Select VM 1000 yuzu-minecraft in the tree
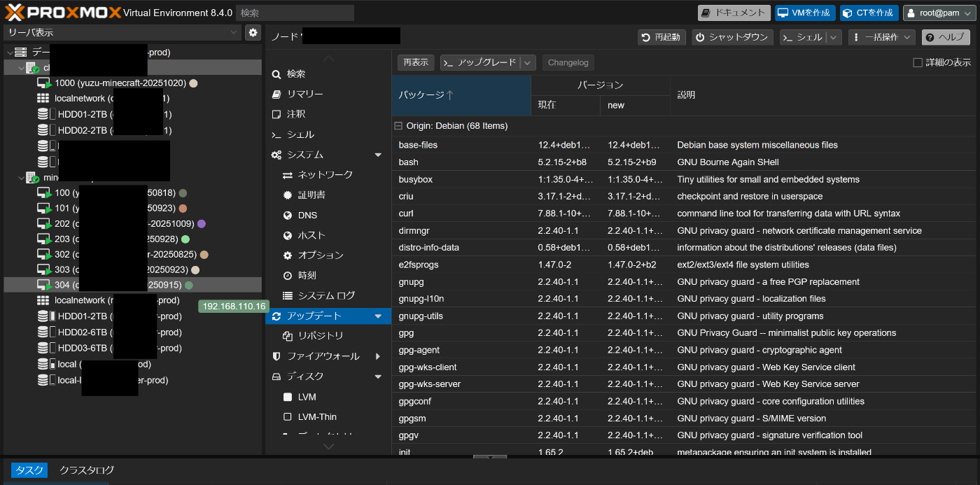The height and width of the screenshot is (485, 980). pos(120,83)
